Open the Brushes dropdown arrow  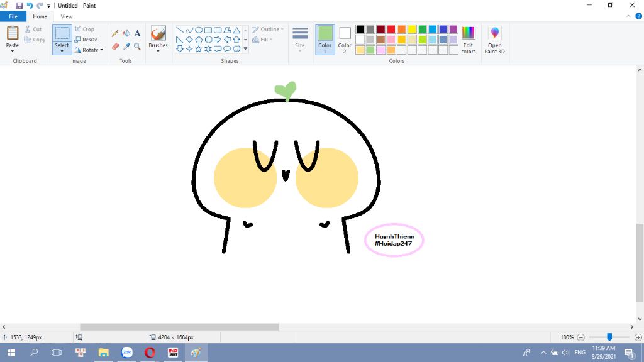158,51
